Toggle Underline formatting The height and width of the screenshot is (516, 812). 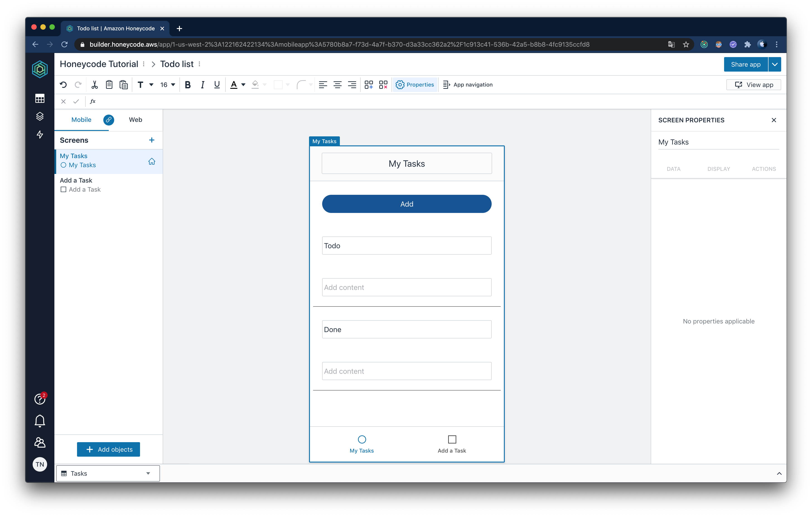pos(217,84)
